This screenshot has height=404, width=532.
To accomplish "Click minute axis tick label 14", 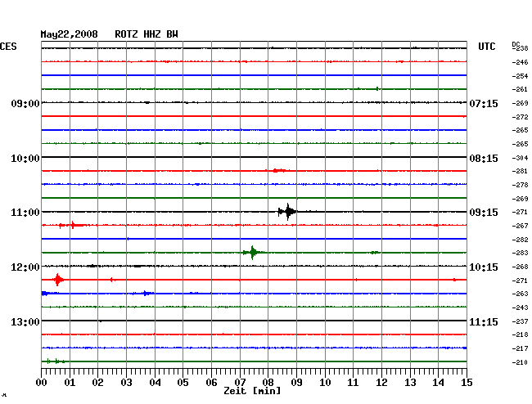I will (438, 383).
